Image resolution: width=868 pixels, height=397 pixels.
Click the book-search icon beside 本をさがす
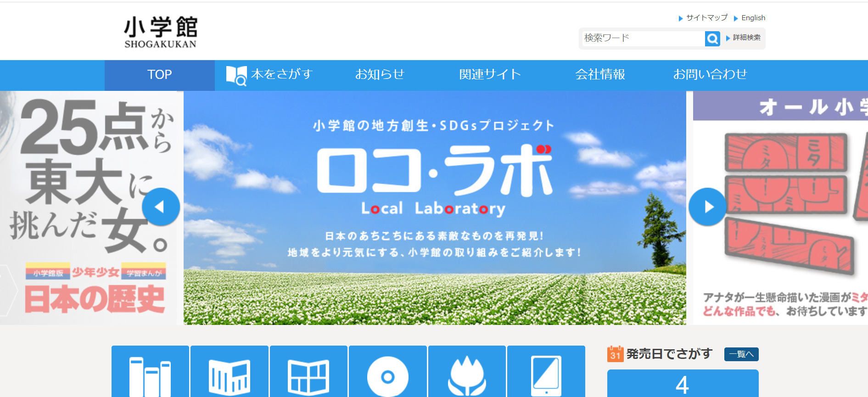click(236, 75)
